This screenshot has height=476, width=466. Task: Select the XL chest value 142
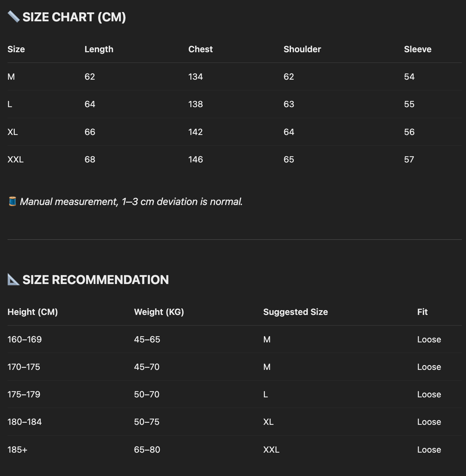click(195, 132)
